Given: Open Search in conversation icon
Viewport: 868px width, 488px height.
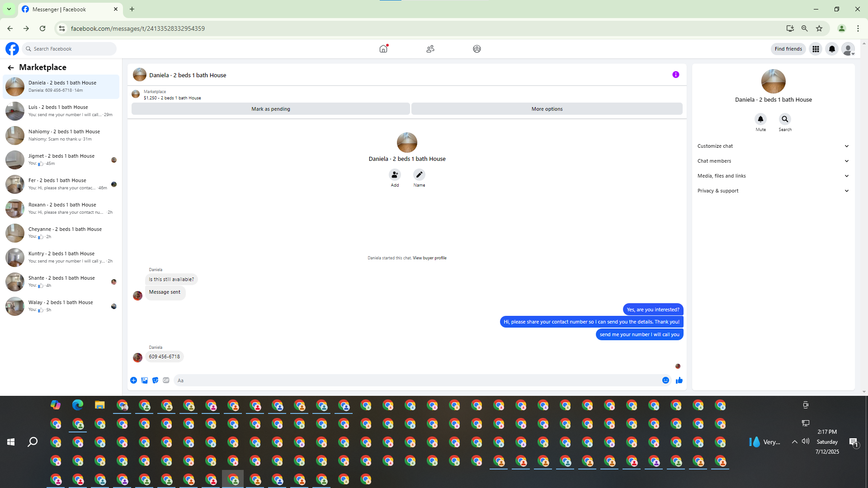Looking at the screenshot, I should [785, 119].
